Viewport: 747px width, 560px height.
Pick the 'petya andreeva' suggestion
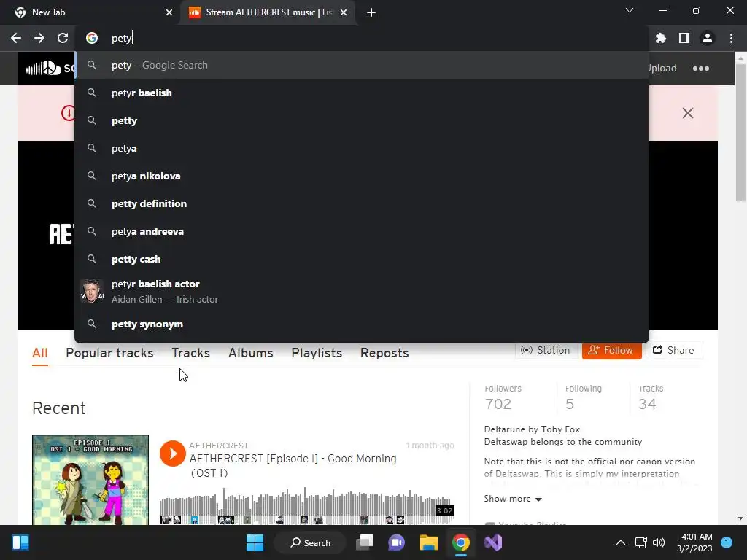coord(362,231)
